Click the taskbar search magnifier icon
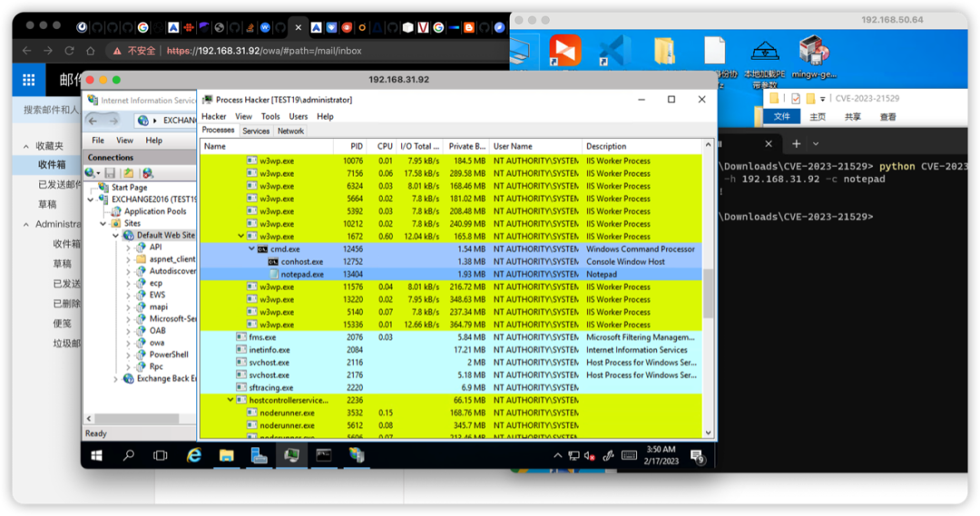Viewport: 980px width, 516px height. pyautogui.click(x=129, y=455)
